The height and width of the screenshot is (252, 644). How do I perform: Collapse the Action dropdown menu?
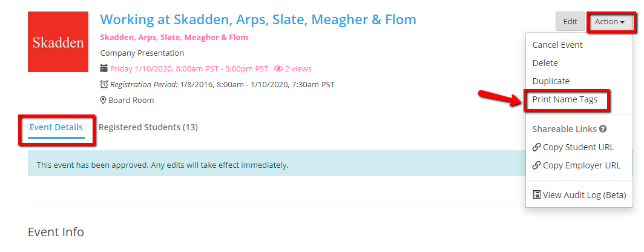[x=610, y=22]
